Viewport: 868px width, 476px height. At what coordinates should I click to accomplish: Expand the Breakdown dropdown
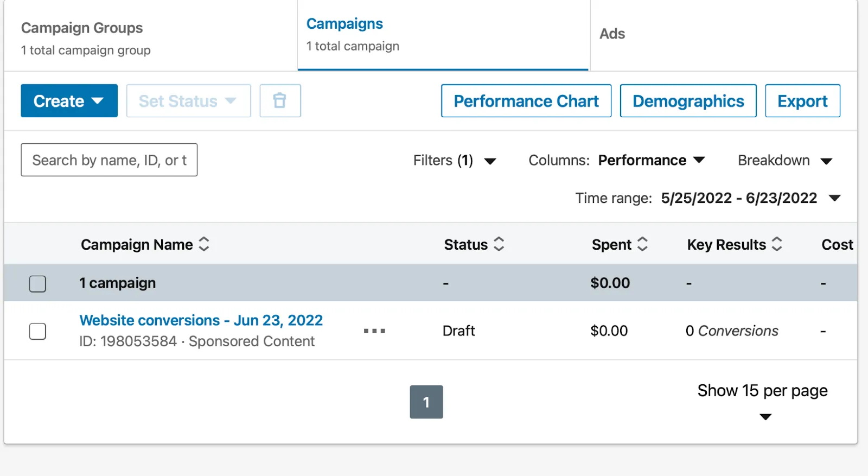pos(784,161)
